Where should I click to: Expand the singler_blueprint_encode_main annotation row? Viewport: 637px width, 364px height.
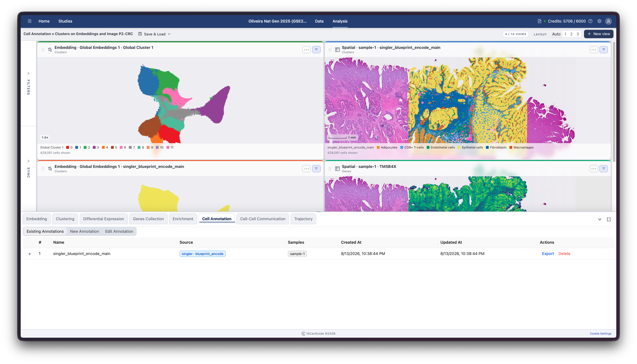tap(30, 254)
